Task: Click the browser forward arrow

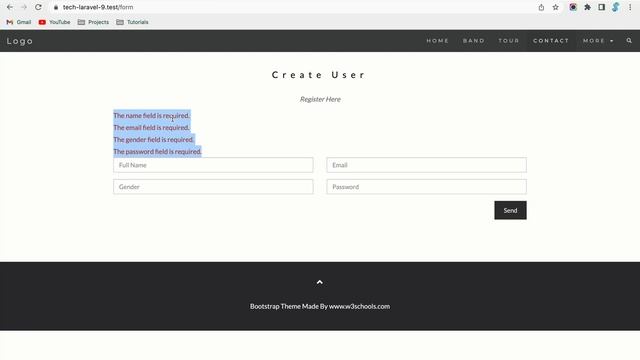Action: tap(24, 7)
